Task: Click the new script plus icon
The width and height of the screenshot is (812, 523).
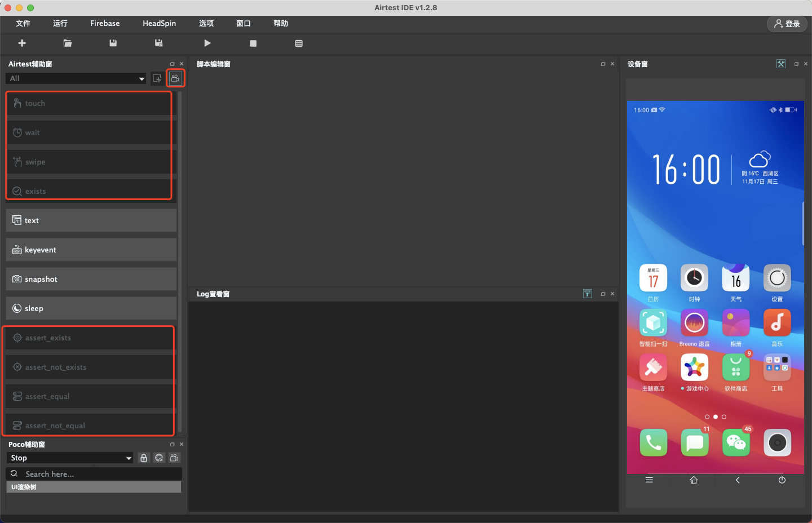Action: point(22,43)
